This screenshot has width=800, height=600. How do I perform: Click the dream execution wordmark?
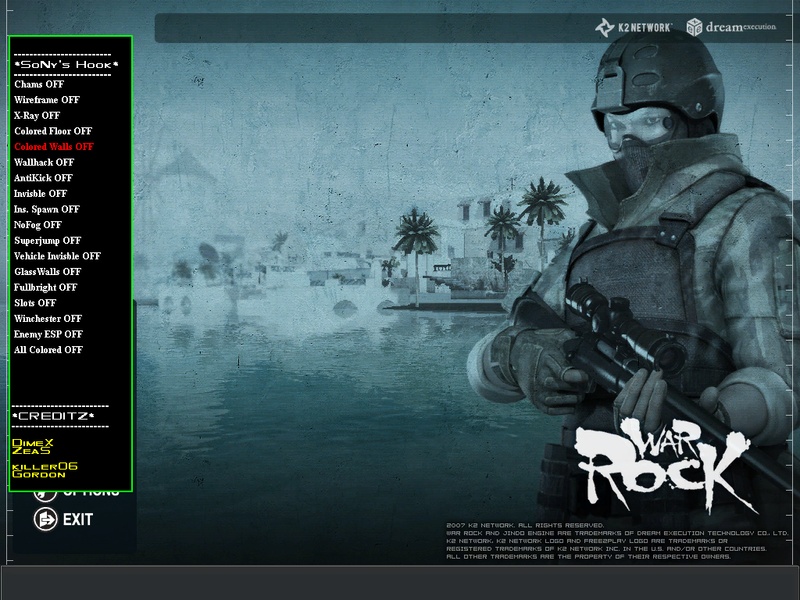click(x=741, y=27)
